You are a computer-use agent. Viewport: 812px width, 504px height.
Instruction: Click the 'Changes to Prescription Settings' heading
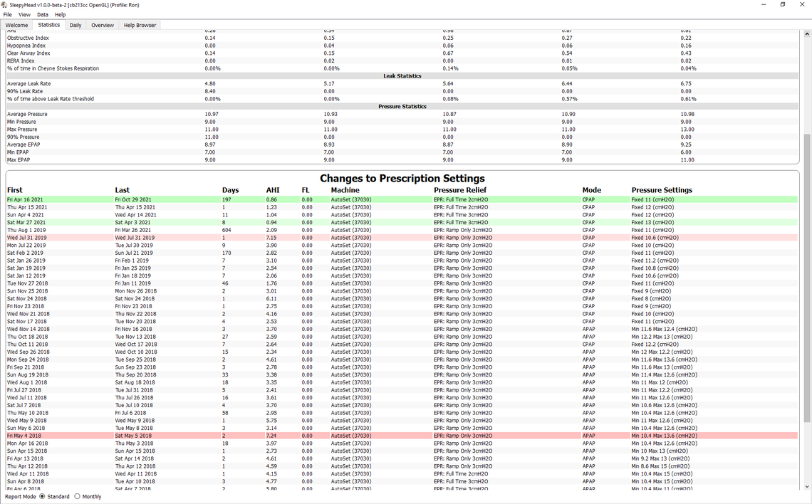click(402, 178)
